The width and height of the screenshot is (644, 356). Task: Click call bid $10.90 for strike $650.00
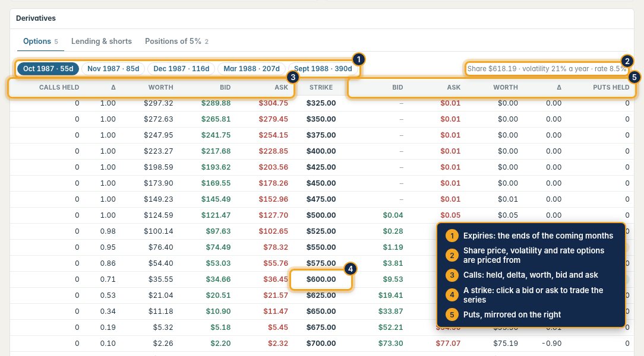218,311
